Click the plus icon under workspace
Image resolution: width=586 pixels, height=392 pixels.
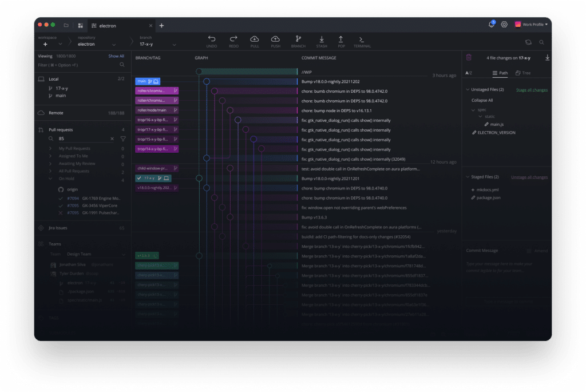(45, 44)
